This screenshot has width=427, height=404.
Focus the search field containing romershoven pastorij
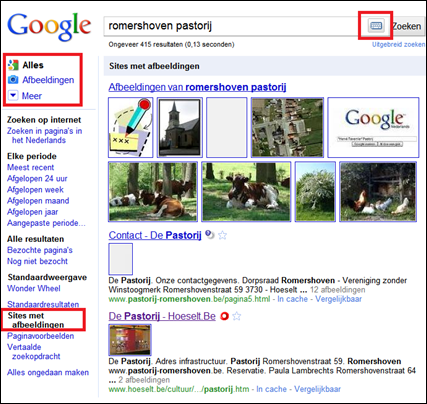click(233, 26)
